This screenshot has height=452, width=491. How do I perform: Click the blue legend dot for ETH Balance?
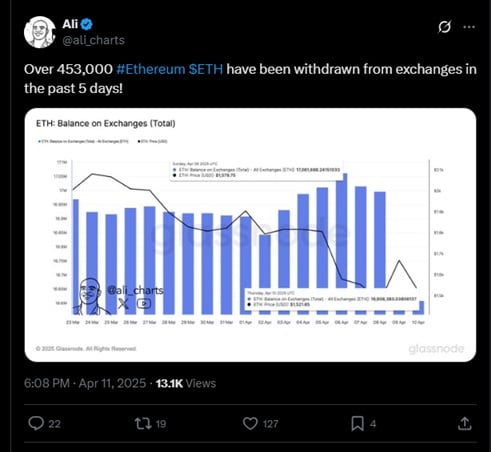(39, 141)
